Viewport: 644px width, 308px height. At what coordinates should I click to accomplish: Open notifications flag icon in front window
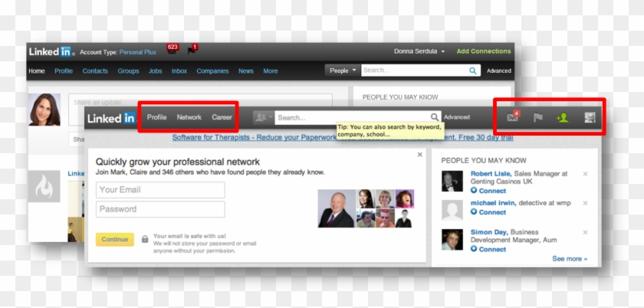(538, 118)
